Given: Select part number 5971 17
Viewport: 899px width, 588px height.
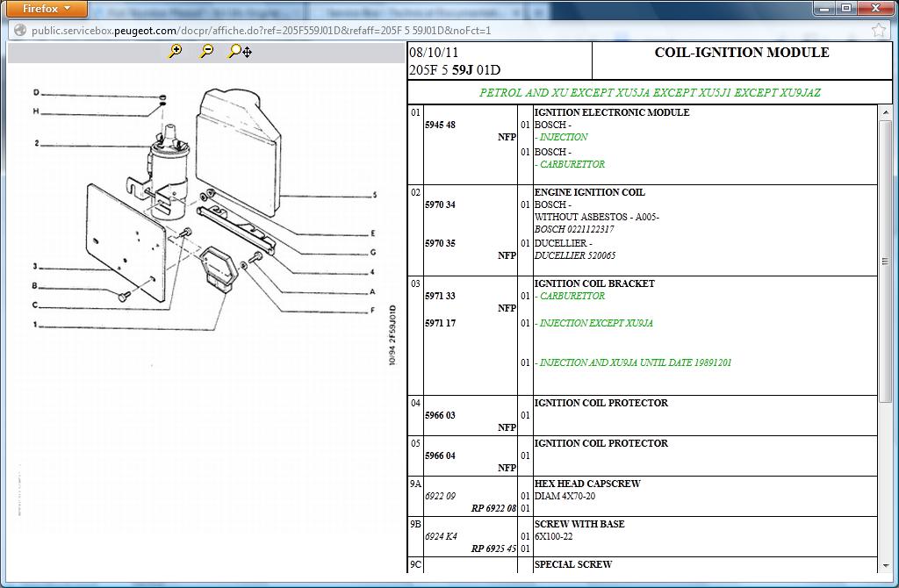Looking at the screenshot, I should pos(440,323).
